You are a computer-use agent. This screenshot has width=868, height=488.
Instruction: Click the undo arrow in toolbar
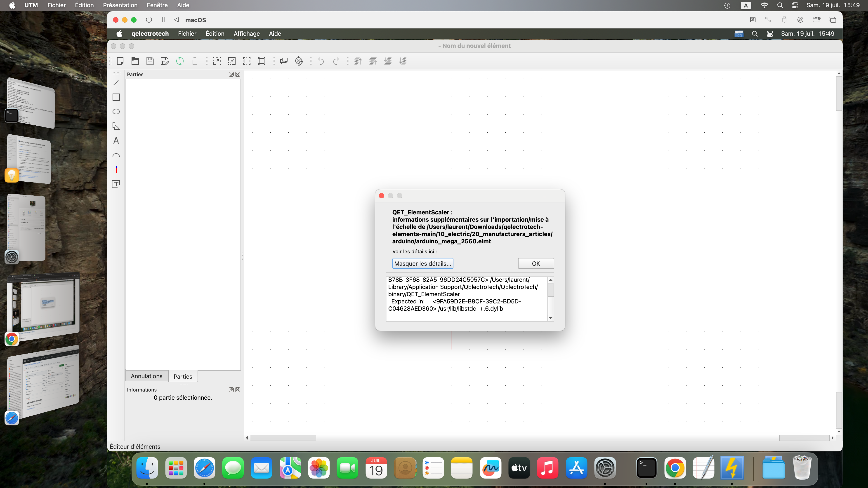tap(321, 61)
